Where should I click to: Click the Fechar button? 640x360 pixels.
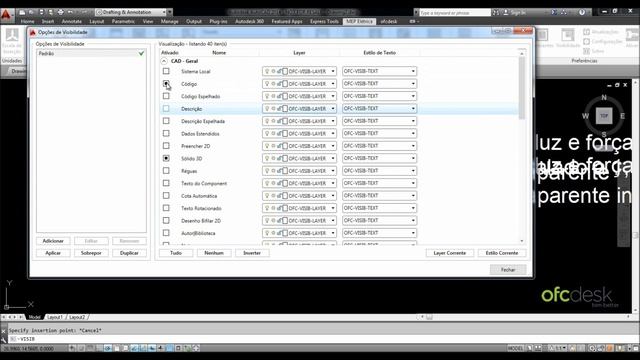click(508, 270)
